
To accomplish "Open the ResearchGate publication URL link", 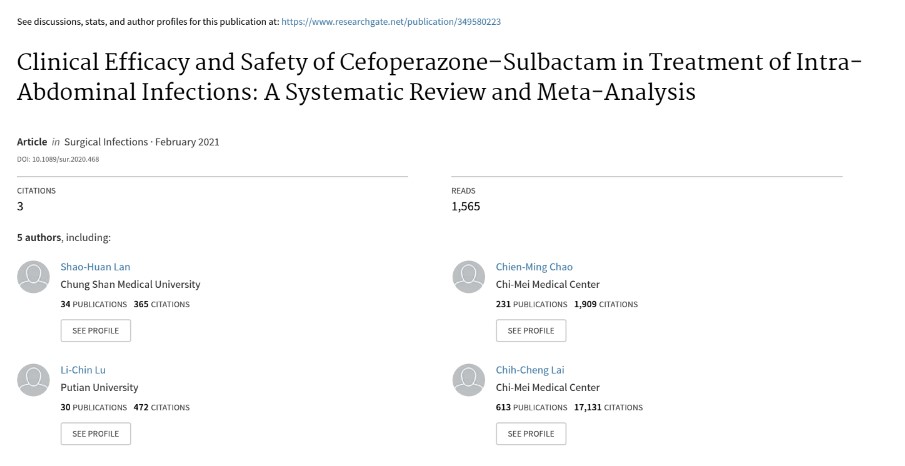I will (x=391, y=22).
